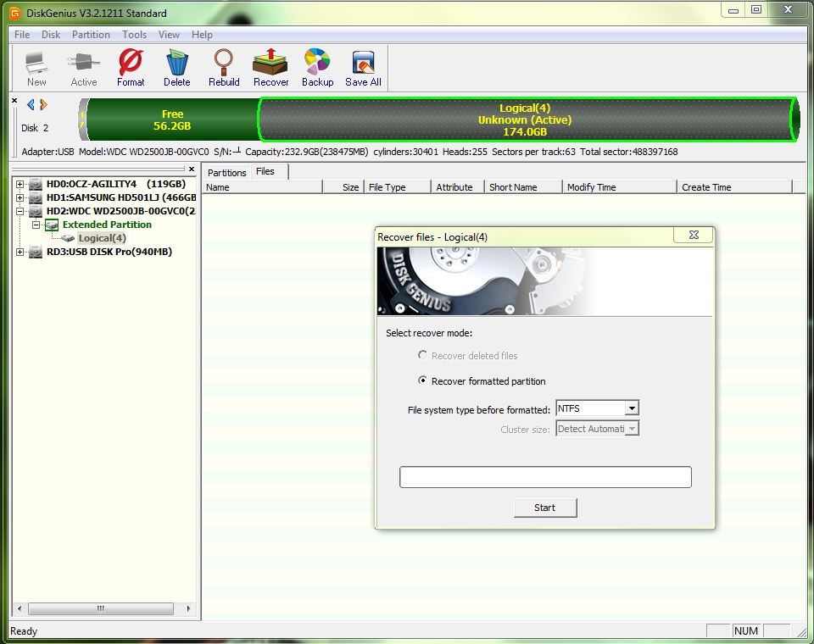
Task: Go to previous disk with blue arrow
Action: tap(31, 105)
